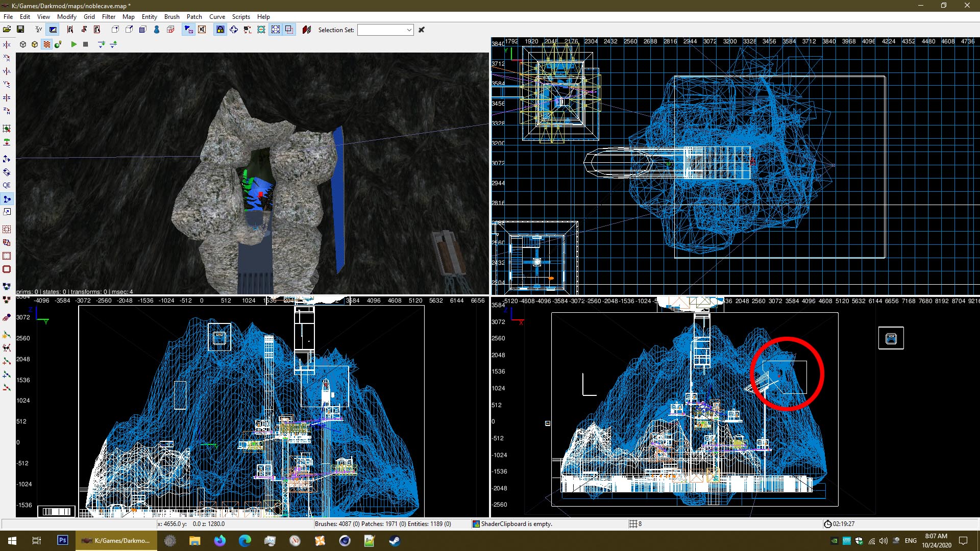The width and height of the screenshot is (980, 551).
Task: Select the QE manipulator tool
Action: 7,185
